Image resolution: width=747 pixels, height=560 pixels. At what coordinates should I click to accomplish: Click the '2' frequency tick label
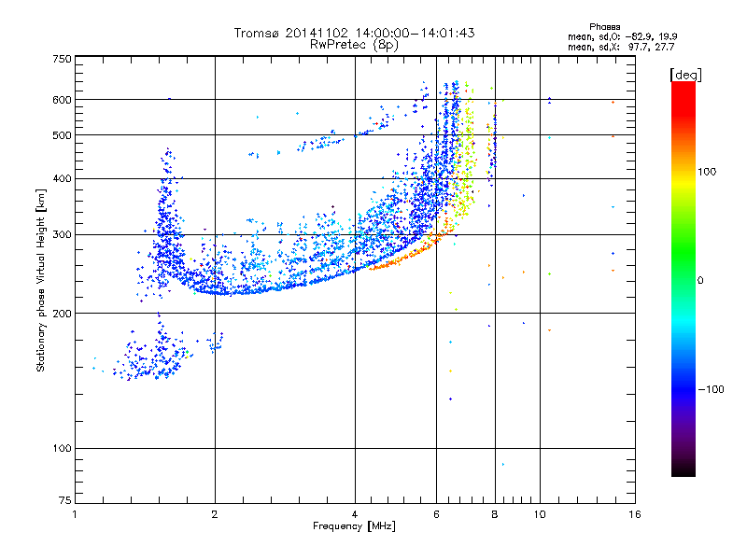point(215,514)
